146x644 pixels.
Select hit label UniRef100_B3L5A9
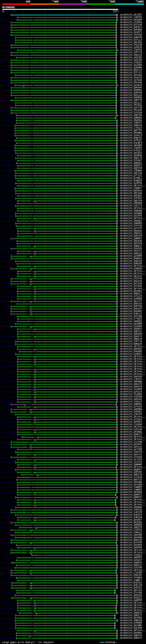tap(131, 628)
